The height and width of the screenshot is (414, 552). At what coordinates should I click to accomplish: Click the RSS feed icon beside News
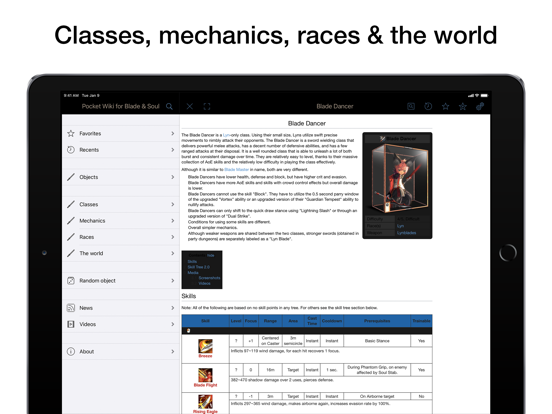71,308
